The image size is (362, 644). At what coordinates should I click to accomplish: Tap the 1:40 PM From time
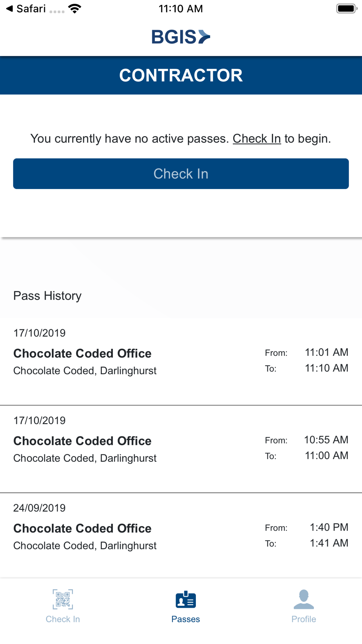[329, 527]
